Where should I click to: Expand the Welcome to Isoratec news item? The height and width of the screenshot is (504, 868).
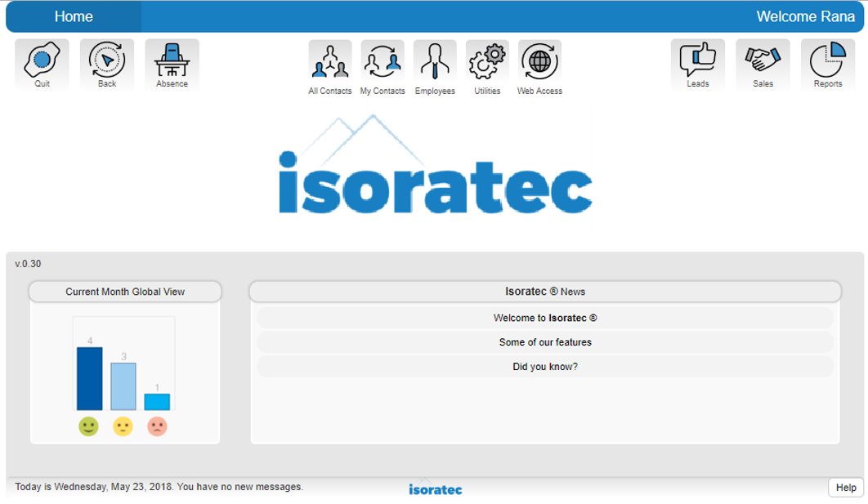(x=545, y=318)
